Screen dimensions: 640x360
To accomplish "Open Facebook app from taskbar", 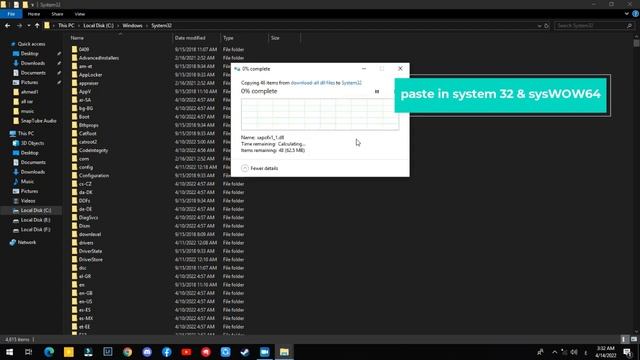I will click(x=167, y=352).
